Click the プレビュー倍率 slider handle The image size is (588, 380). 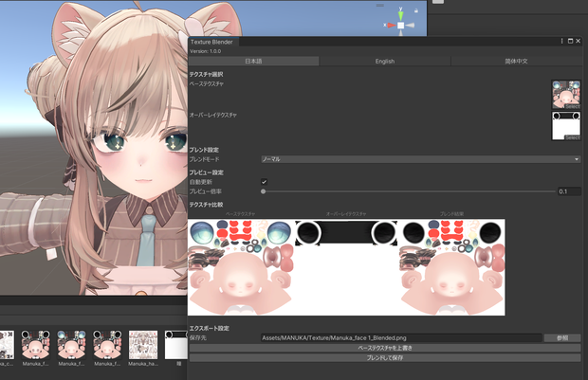[x=264, y=191]
